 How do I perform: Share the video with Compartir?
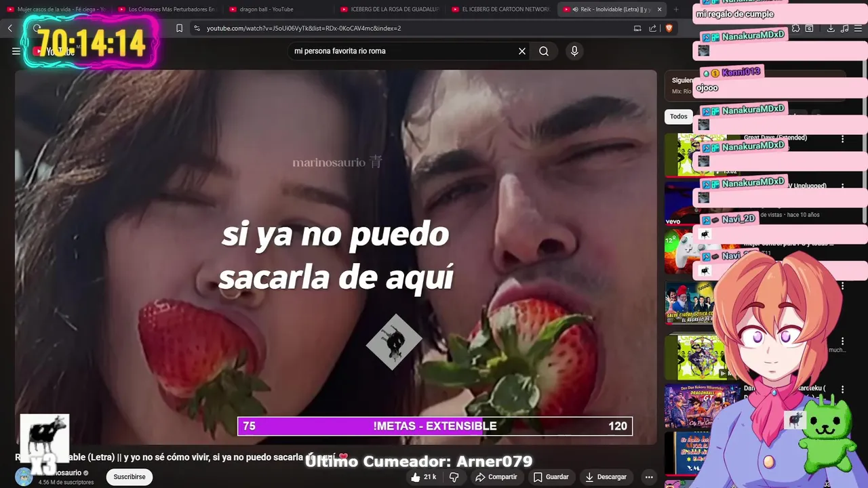[496, 477]
